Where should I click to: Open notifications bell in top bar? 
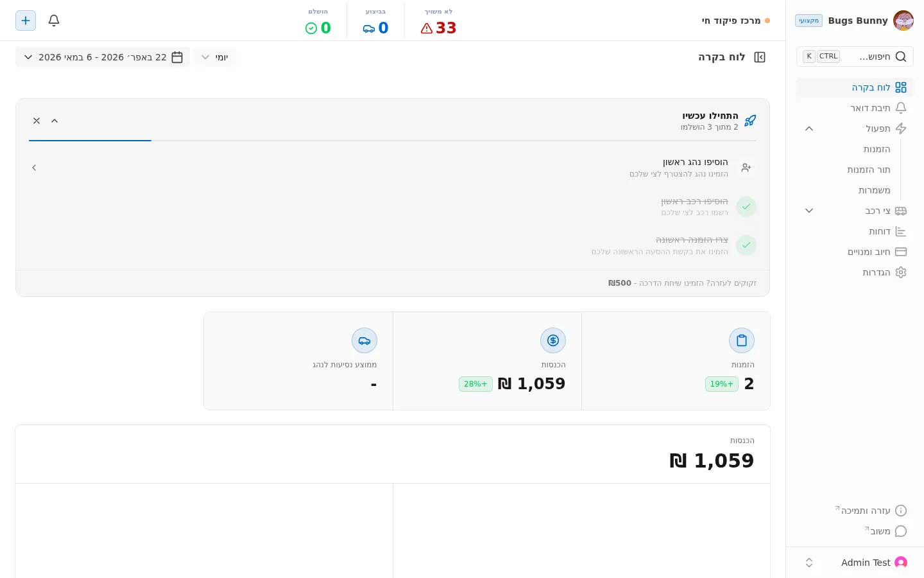pyautogui.click(x=54, y=21)
